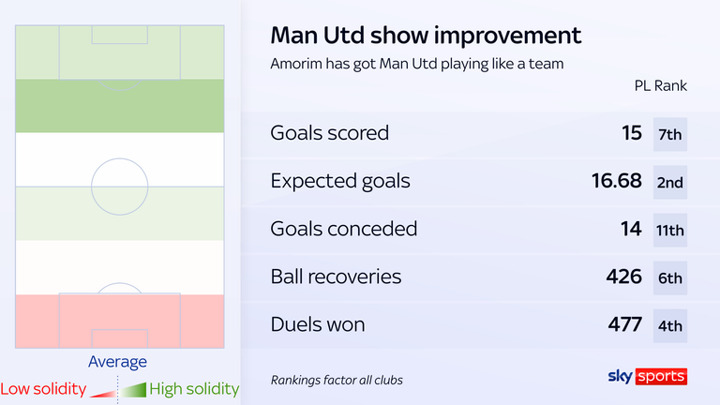Click the Expected goals value 16.68
This screenshot has height=405, width=720.
coord(616,181)
